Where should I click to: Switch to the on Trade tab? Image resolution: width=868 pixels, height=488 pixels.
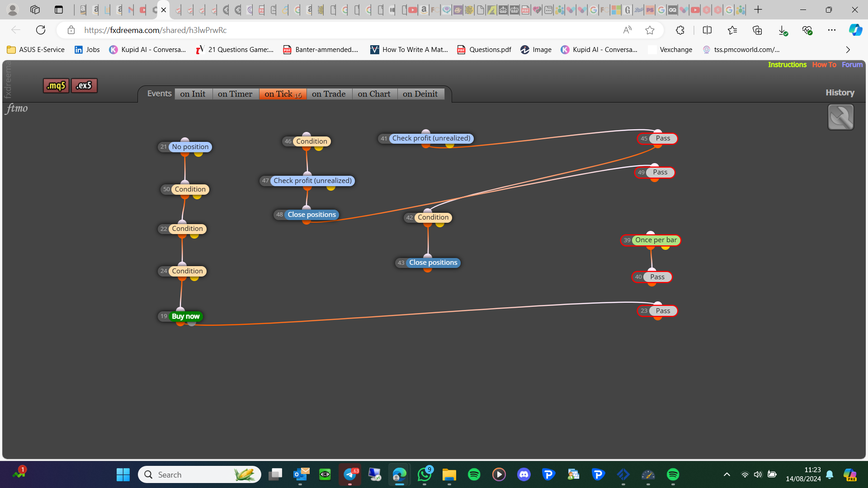[329, 94]
